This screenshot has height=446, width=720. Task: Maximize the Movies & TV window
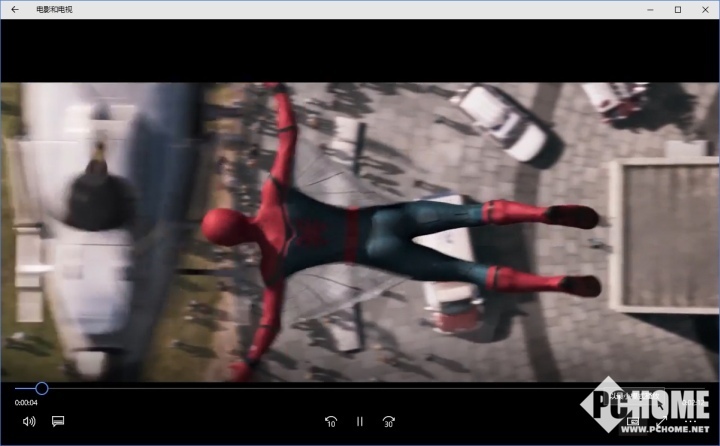(x=677, y=10)
